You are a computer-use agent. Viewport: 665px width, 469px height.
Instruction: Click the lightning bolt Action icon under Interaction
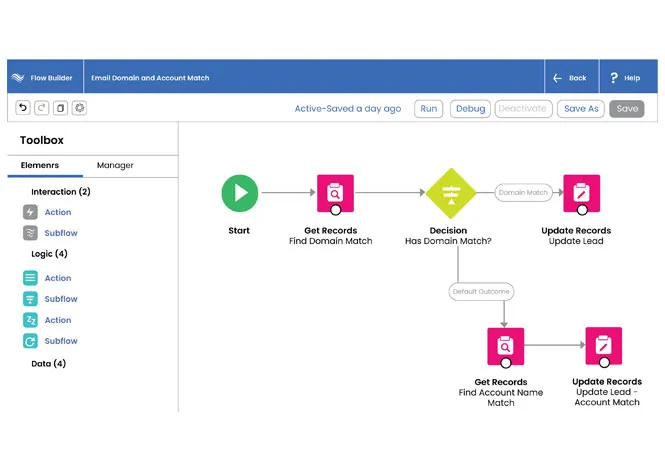[x=31, y=212]
